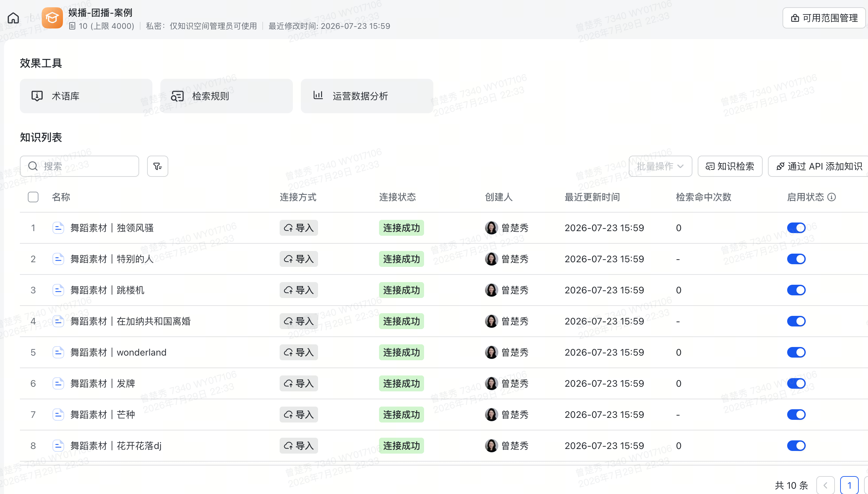The height and width of the screenshot is (494, 868).
Task: Click document icon for 特别的人
Action: (x=58, y=259)
